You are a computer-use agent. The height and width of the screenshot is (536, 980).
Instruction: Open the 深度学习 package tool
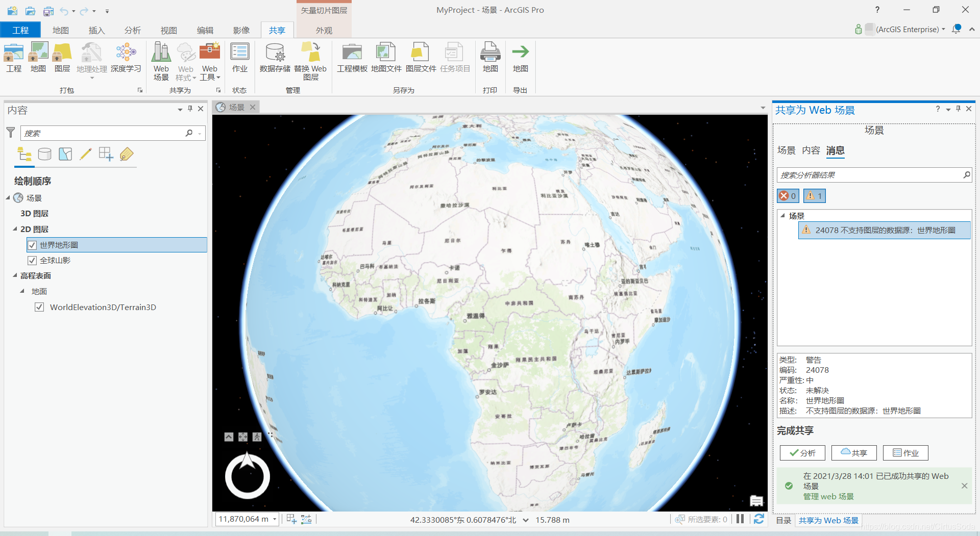126,58
